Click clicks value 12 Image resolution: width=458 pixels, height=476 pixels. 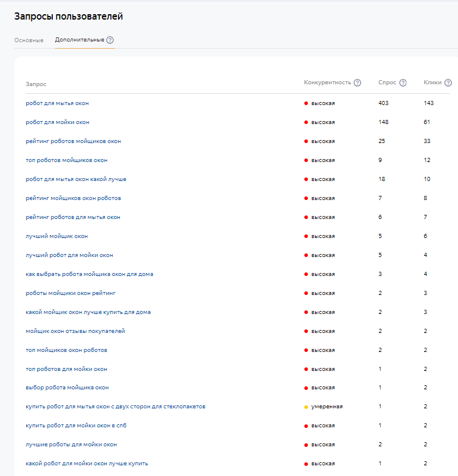tap(427, 160)
